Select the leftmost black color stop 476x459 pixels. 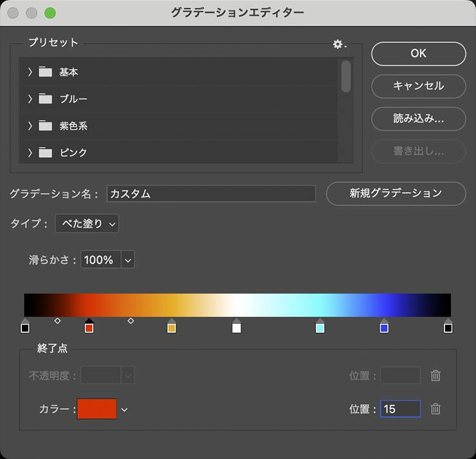[25, 328]
